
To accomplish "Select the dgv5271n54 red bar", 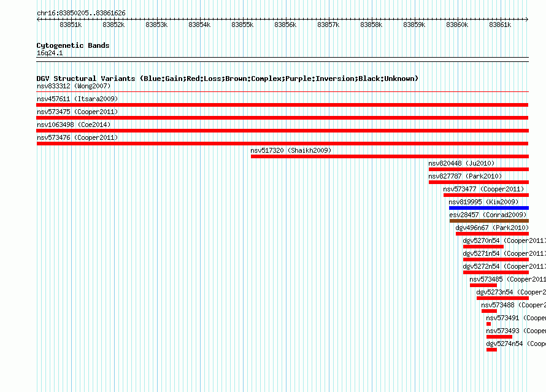I will 496,259.
